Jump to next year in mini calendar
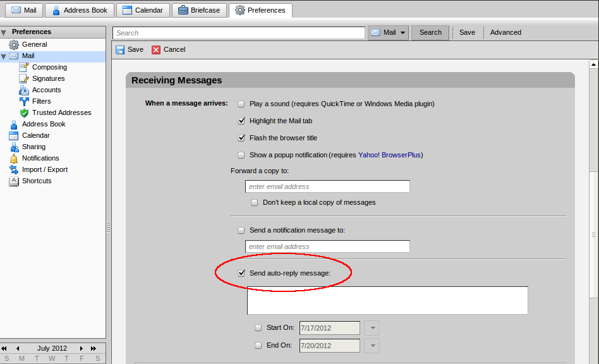Viewport: 599px width, 364px height. click(94, 348)
